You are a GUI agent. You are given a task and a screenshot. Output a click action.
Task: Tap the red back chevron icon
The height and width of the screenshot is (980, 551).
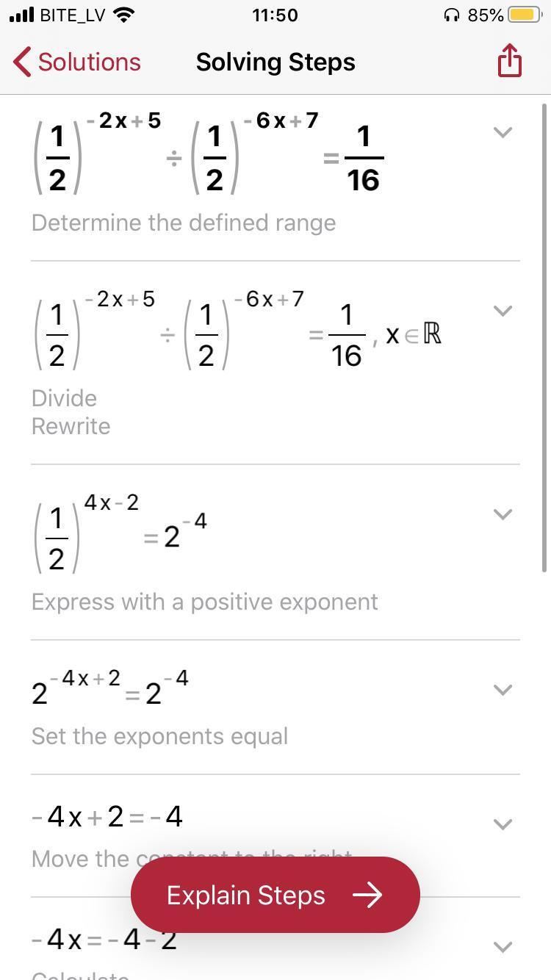(22, 62)
